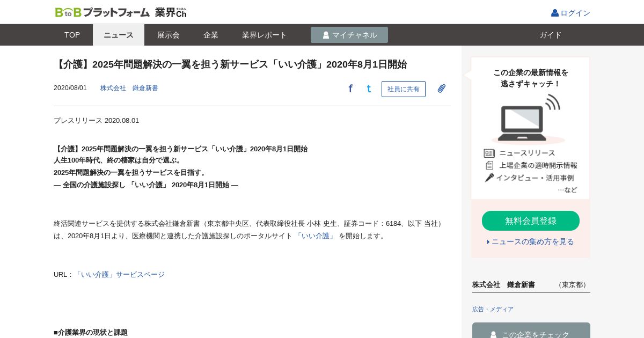Image resolution: width=644 pixels, height=338 pixels.
Task: Click the プレスリリース 2020.08.01 line
Action: (x=96, y=121)
